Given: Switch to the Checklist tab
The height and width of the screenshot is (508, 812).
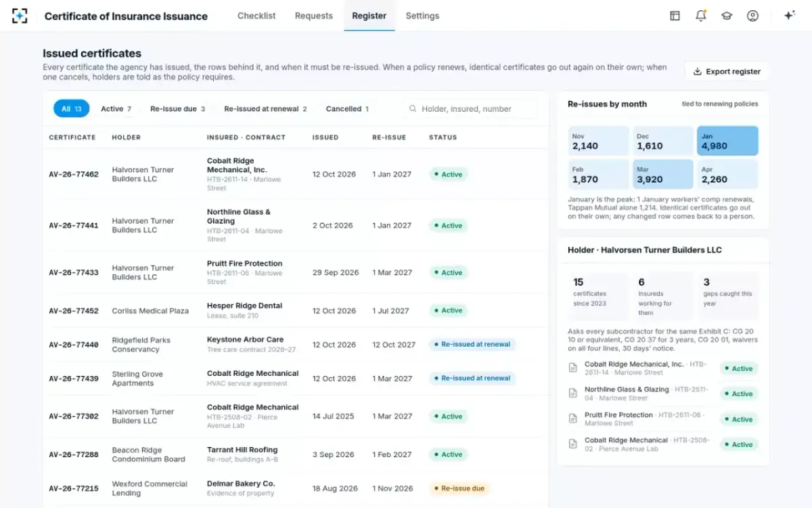Looking at the screenshot, I should pyautogui.click(x=256, y=16).
